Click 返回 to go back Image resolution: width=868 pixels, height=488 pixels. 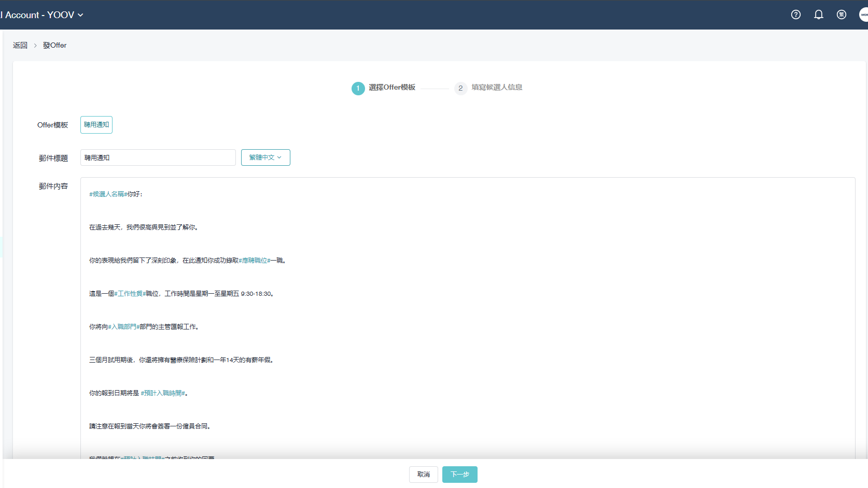coord(20,46)
